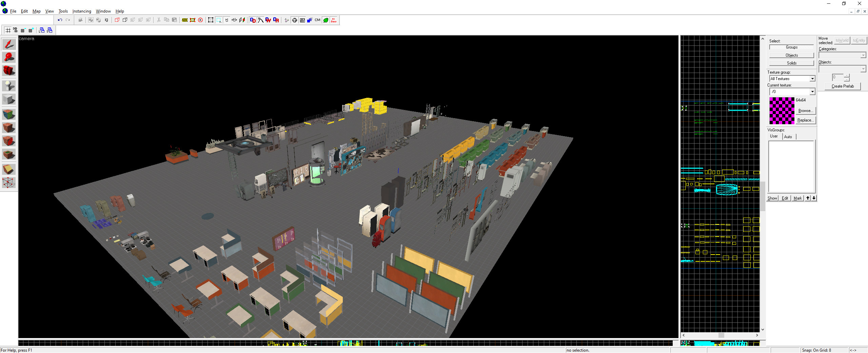Image resolution: width=868 pixels, height=353 pixels.
Task: Toggle ignore groups mode
Action: click(106, 20)
